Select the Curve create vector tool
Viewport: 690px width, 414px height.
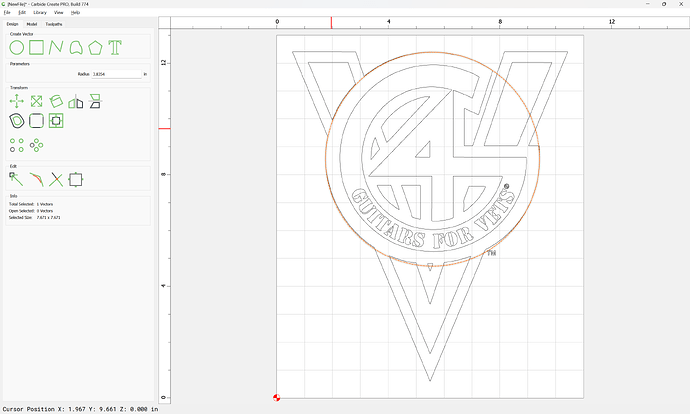(76, 48)
